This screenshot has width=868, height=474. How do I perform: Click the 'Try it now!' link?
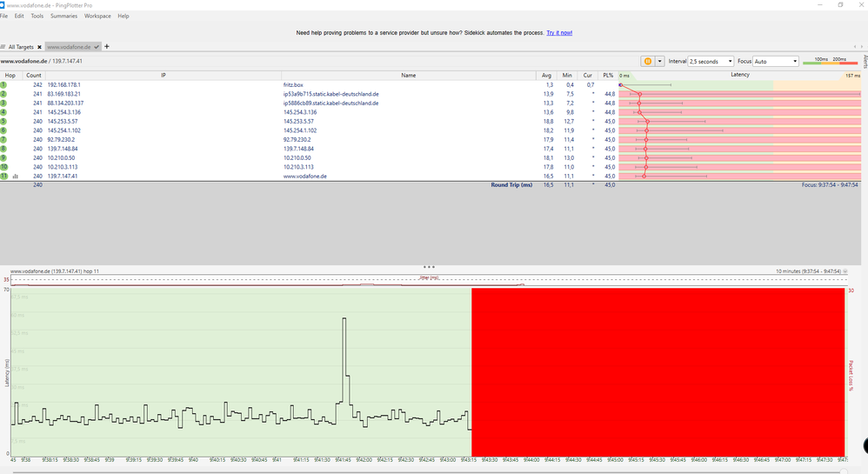coord(559,32)
